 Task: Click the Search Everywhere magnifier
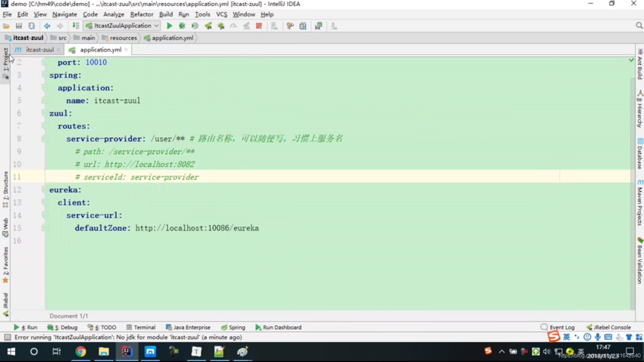[639, 26]
